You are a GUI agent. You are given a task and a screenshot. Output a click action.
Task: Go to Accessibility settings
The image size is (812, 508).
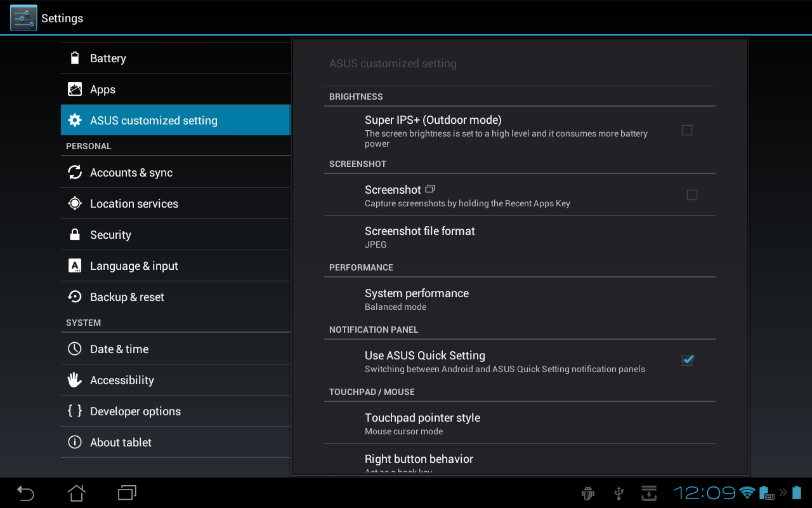click(x=176, y=380)
